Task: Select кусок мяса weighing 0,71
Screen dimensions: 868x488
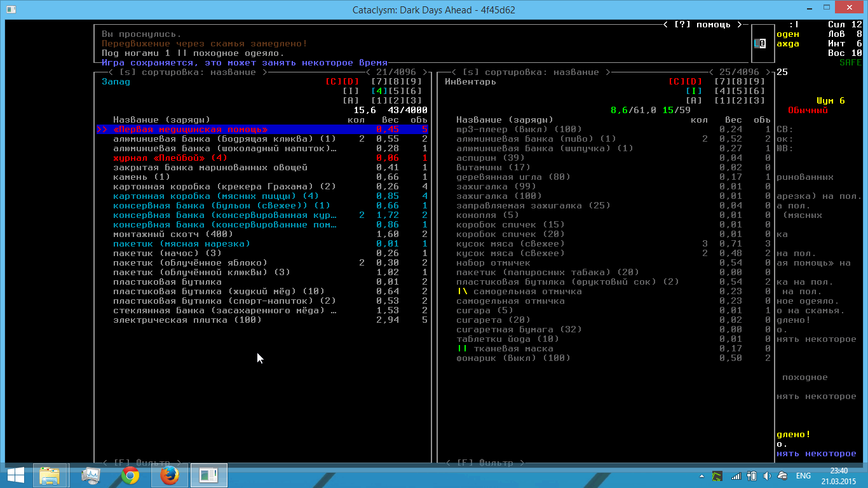Action: (x=606, y=244)
